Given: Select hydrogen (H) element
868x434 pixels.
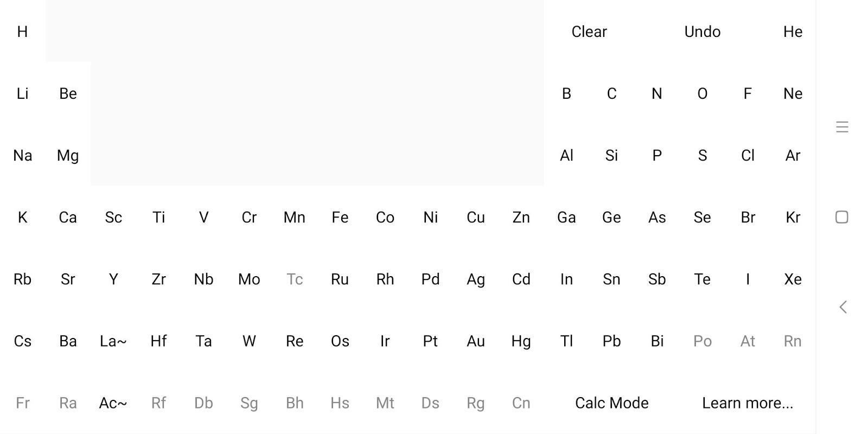Looking at the screenshot, I should tap(22, 32).
